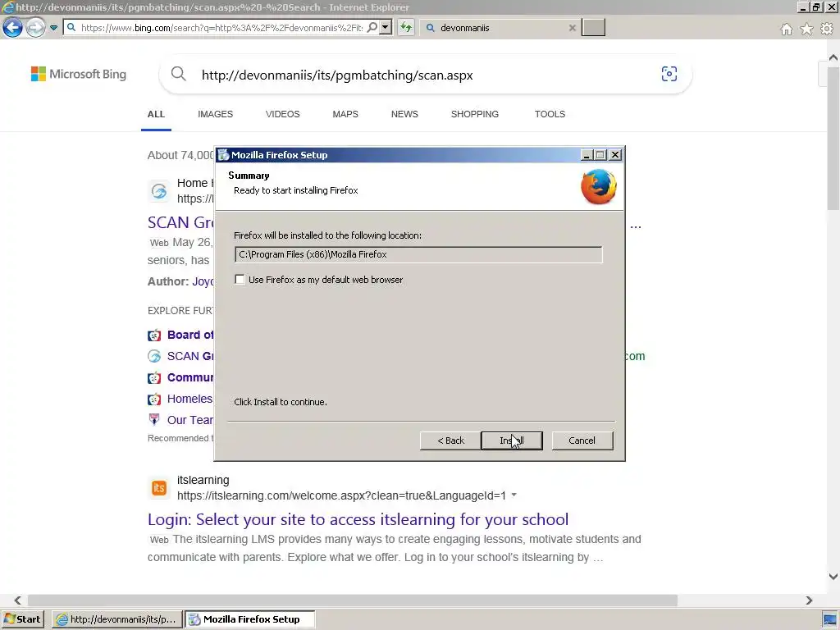Open the Windows Start button
The width and height of the screenshot is (840, 630).
pos(22,619)
